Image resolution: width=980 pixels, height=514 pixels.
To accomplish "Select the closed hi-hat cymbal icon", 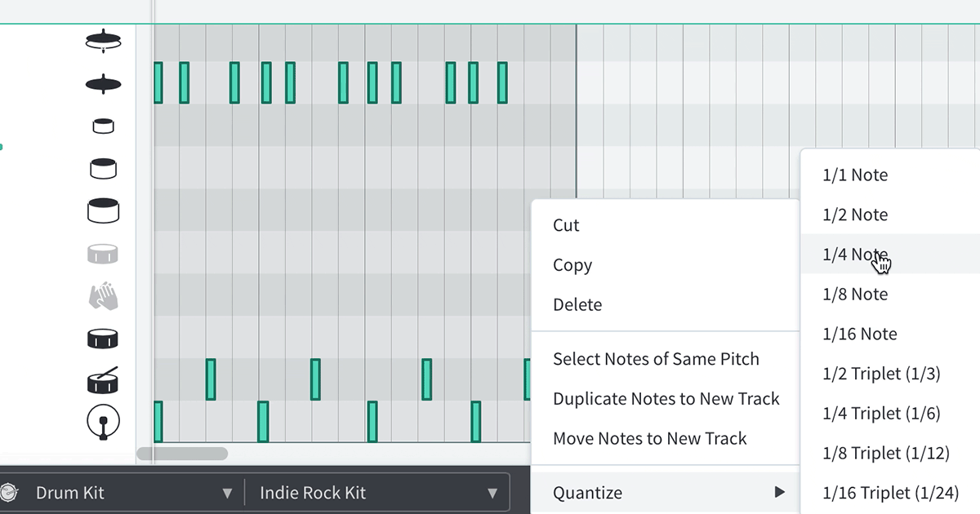I will tap(103, 83).
